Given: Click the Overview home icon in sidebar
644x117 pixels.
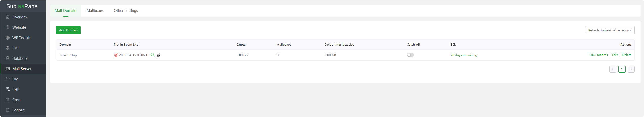Looking at the screenshot, I should click(x=8, y=17).
